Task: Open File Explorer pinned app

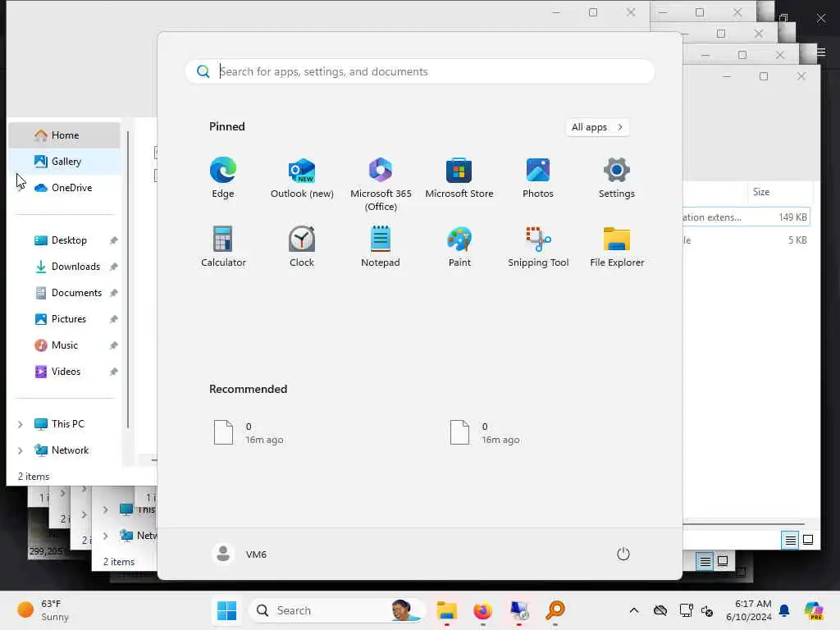Action: click(617, 246)
